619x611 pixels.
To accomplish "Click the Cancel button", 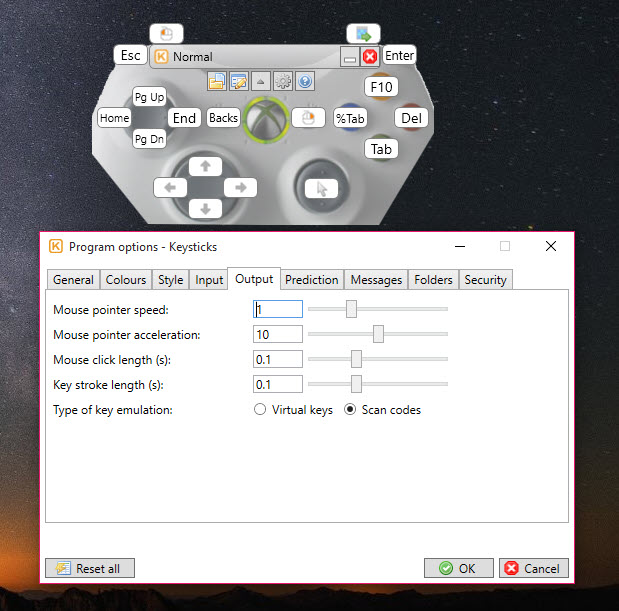I will pyautogui.click(x=534, y=568).
